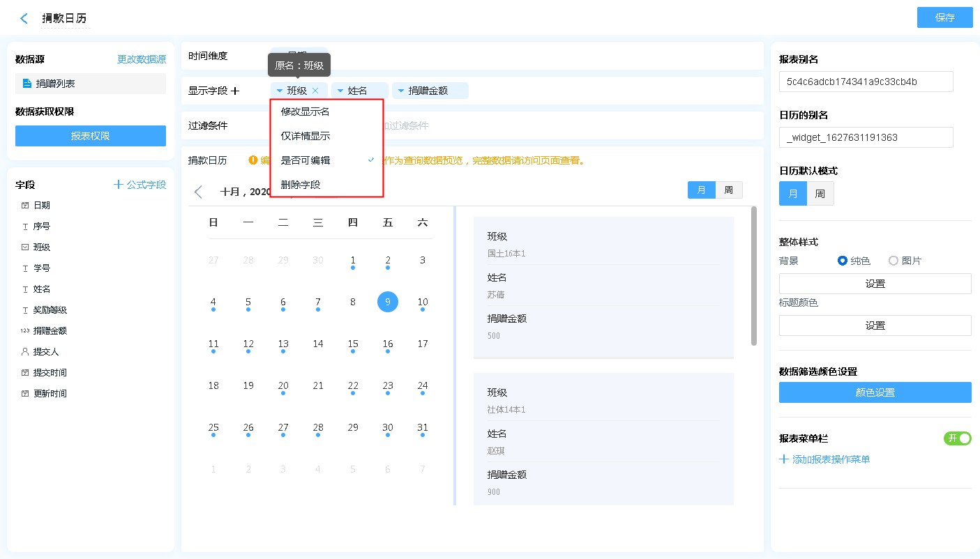Image resolution: width=980 pixels, height=559 pixels.
Task: Click the back arrow beside 捐款日历
Action: [x=24, y=19]
